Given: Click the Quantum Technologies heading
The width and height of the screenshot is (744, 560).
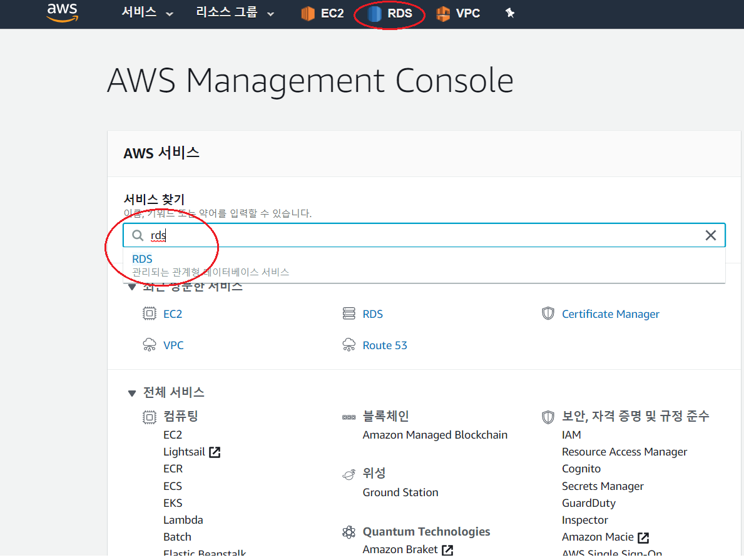Looking at the screenshot, I should [x=426, y=532].
